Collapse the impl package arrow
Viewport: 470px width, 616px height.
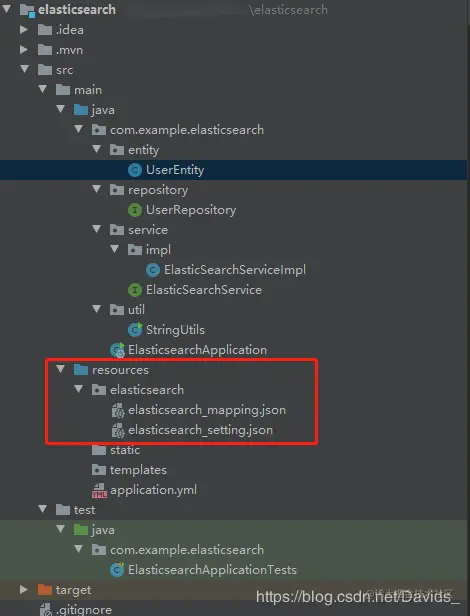point(115,249)
